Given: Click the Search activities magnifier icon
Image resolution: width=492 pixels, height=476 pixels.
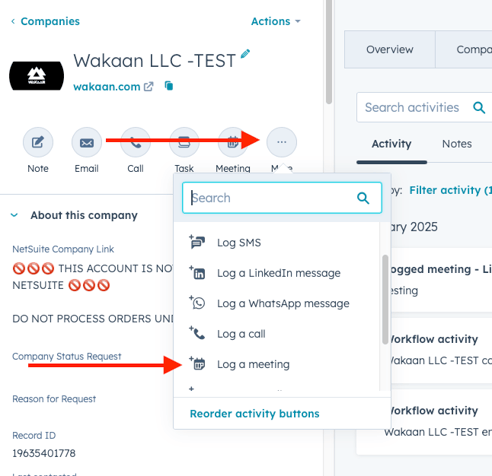Looking at the screenshot, I should [x=479, y=107].
